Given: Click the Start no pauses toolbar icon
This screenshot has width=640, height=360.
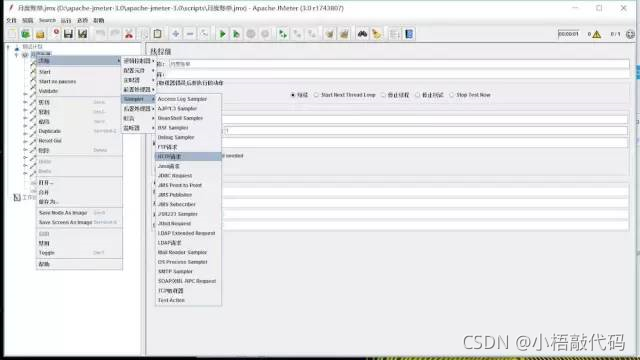Looking at the screenshot, I should [236, 34].
